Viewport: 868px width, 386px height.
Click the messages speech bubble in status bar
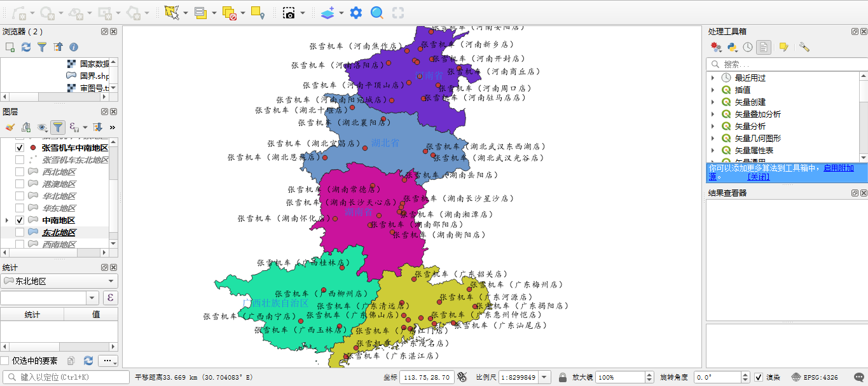tap(858, 377)
